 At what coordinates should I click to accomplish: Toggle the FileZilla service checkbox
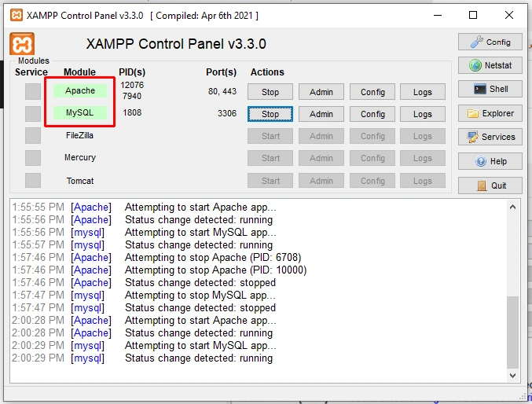tap(33, 136)
